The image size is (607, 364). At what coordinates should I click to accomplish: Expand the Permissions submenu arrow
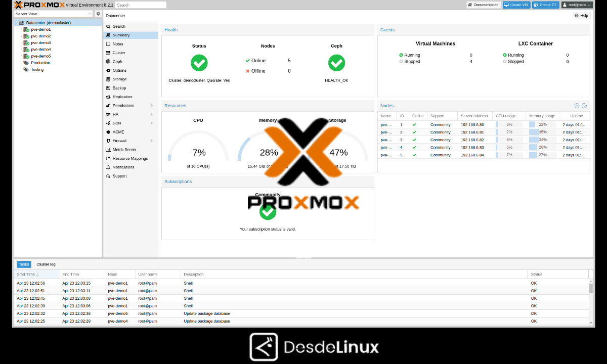tap(152, 106)
